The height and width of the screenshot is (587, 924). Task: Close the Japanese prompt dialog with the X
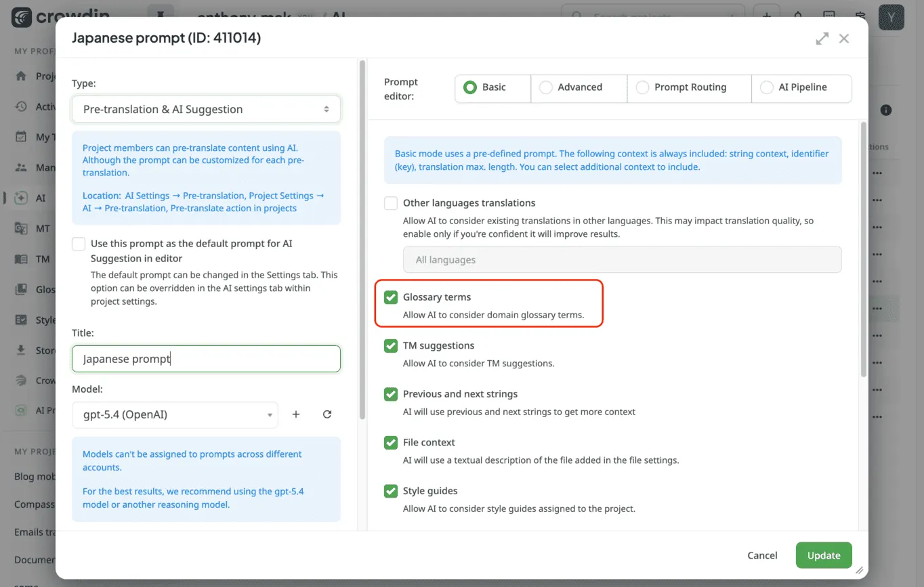tap(844, 39)
